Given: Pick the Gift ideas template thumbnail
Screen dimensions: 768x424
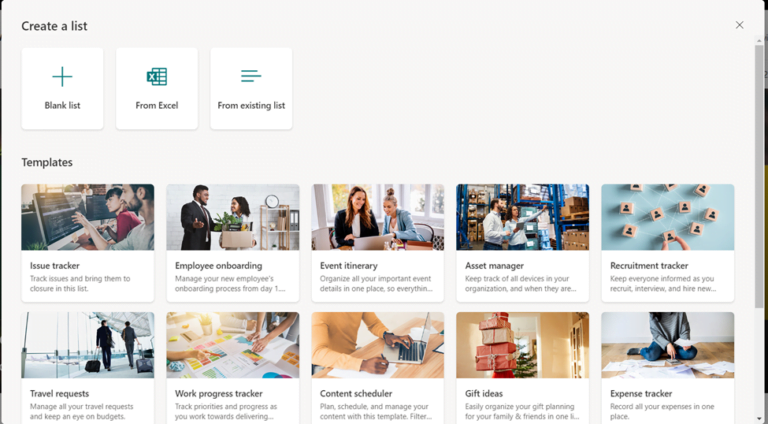Looking at the screenshot, I should pyautogui.click(x=523, y=345).
